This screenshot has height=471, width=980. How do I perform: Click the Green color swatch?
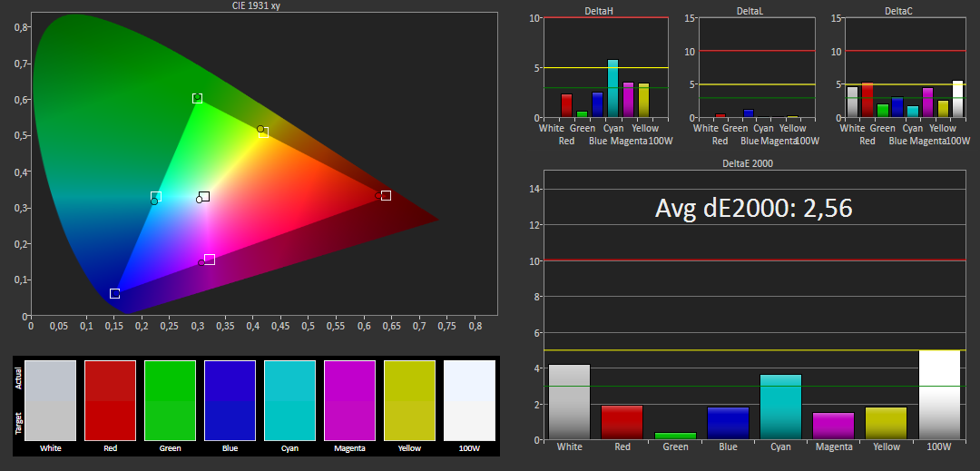[x=170, y=400]
